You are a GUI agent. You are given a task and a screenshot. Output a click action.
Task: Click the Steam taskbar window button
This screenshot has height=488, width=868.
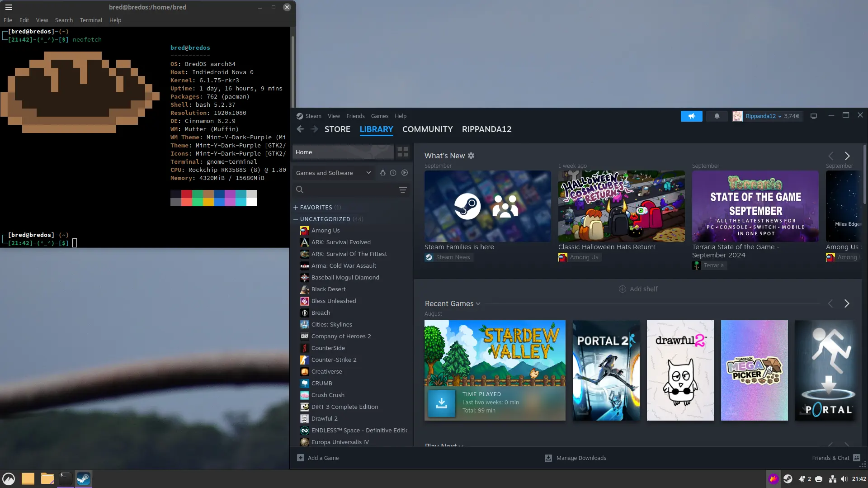pos(84,479)
